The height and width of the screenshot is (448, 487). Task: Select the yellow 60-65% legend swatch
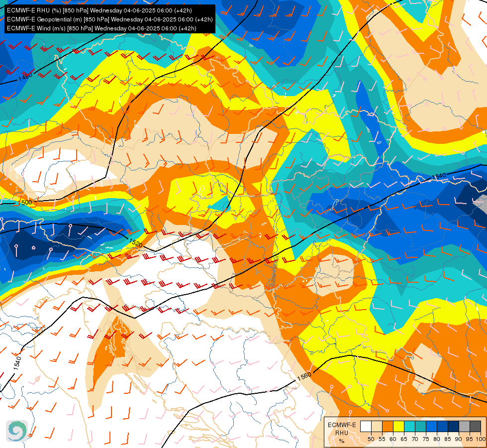point(398,426)
